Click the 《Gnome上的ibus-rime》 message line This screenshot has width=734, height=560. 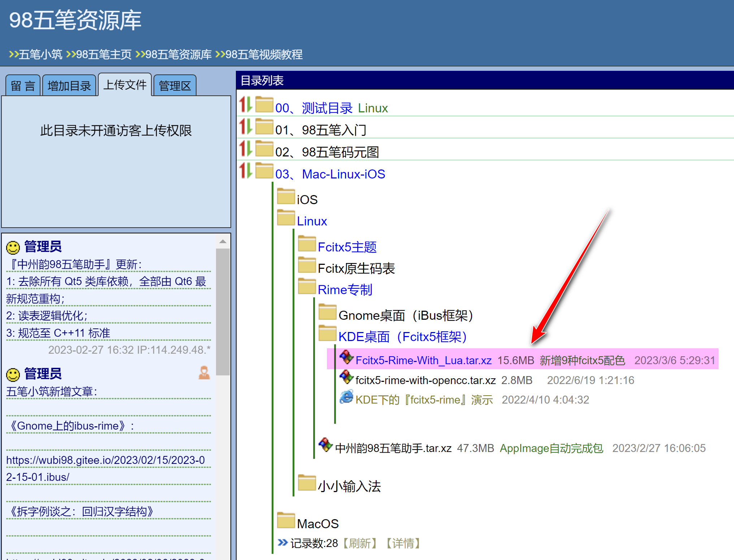(70, 426)
